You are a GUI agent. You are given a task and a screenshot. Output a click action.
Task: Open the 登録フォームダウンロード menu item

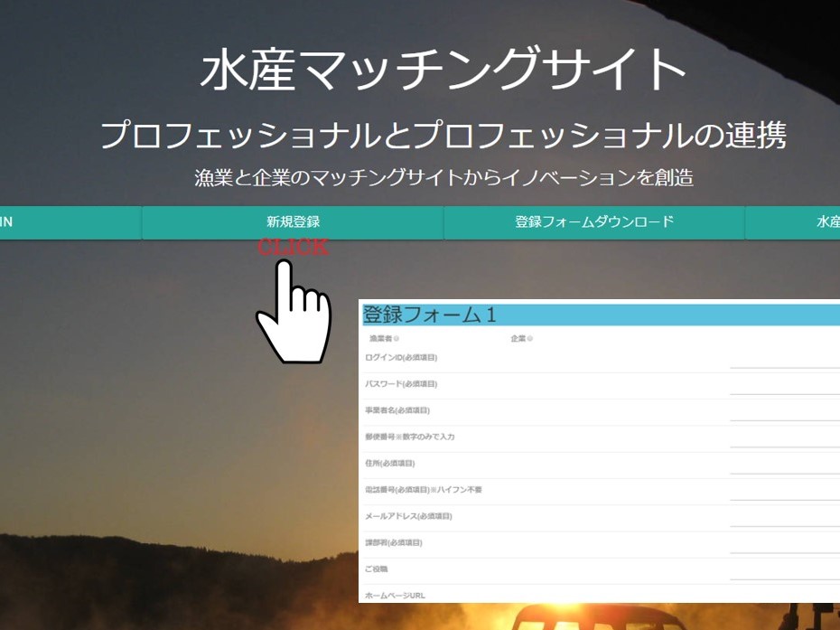(594, 222)
